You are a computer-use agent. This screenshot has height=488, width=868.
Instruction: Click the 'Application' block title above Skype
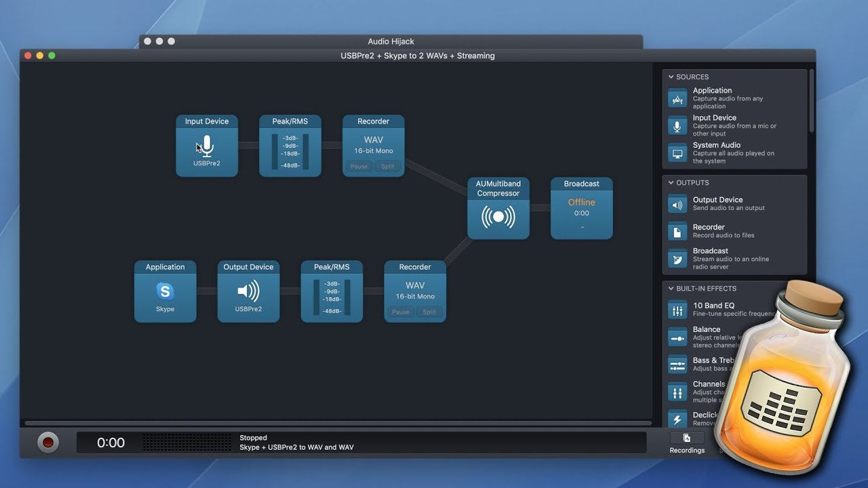[x=165, y=267]
